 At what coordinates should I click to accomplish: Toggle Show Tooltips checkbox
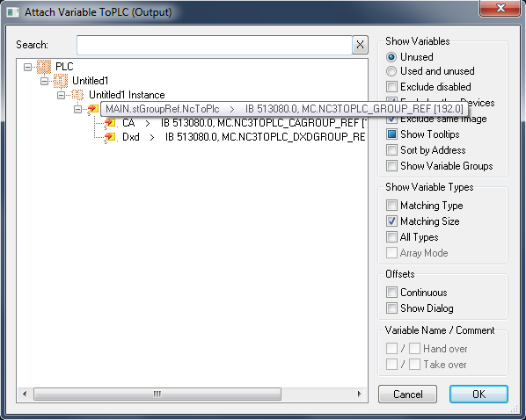point(391,134)
